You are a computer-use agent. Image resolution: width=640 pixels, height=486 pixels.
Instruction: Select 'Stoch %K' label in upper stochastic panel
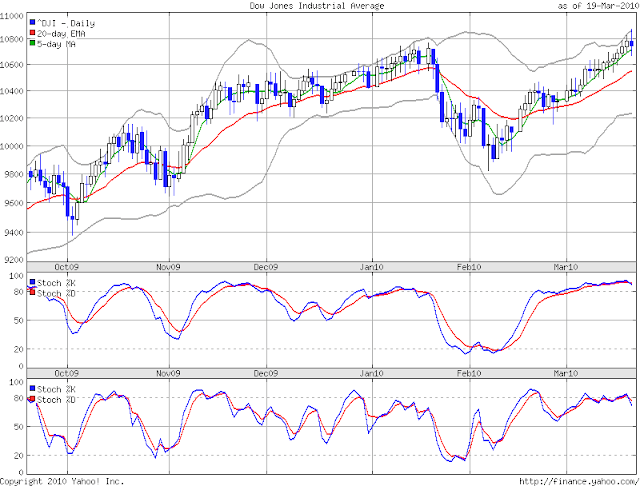point(56,283)
